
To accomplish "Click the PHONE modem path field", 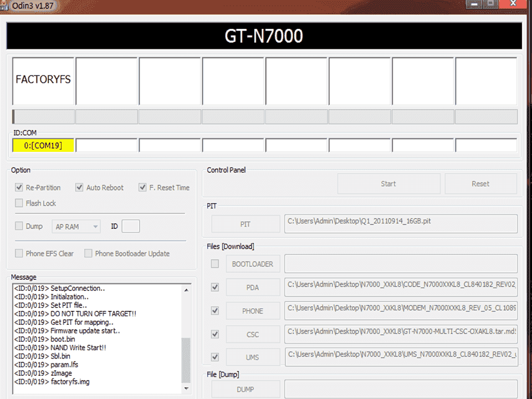I will tap(401, 310).
